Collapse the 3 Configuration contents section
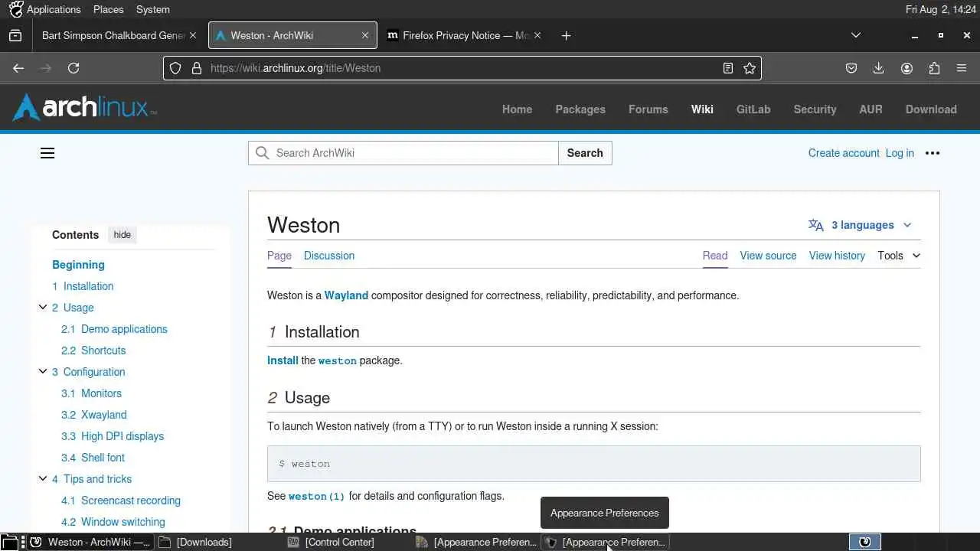The width and height of the screenshot is (980, 551). (43, 372)
